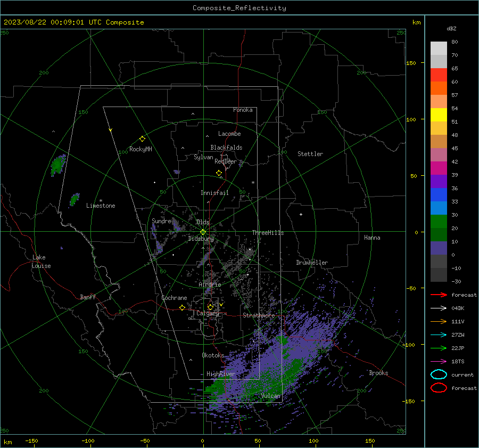Image resolution: width=479 pixels, height=448 pixels.
Task: Click the asterisk marker above Limestone
Action: (101, 201)
